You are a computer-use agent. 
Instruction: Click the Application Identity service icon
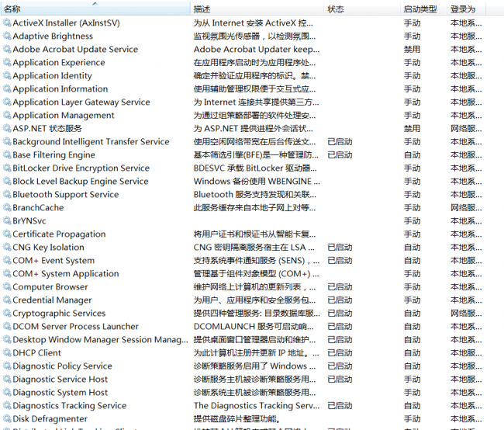pos(7,75)
